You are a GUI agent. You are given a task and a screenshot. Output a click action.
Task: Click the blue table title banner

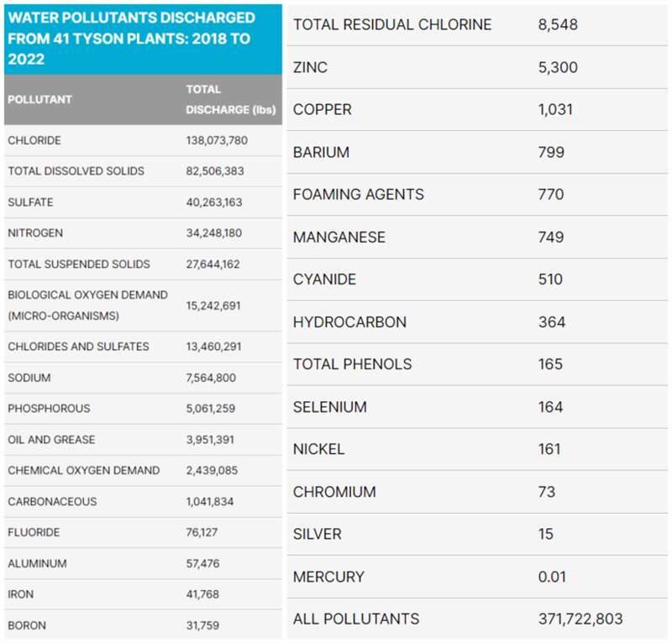tap(143, 39)
